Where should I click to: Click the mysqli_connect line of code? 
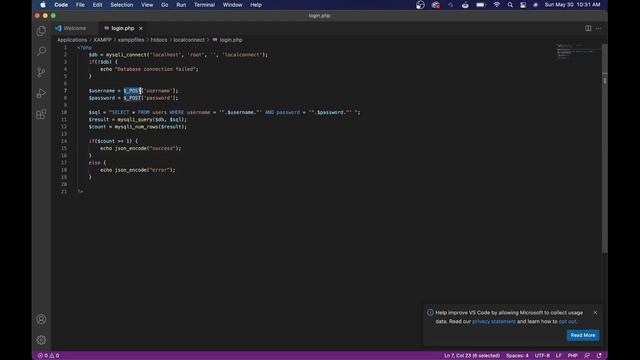tap(178, 55)
